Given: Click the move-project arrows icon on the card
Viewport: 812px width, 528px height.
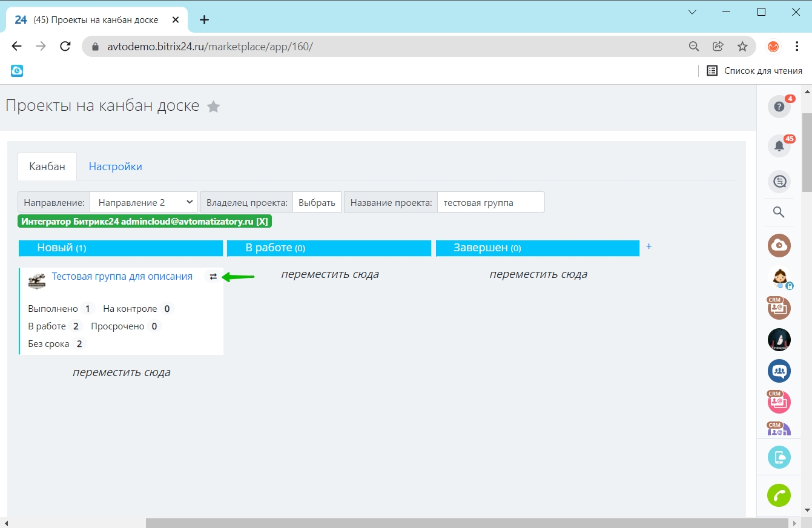Looking at the screenshot, I should (213, 277).
